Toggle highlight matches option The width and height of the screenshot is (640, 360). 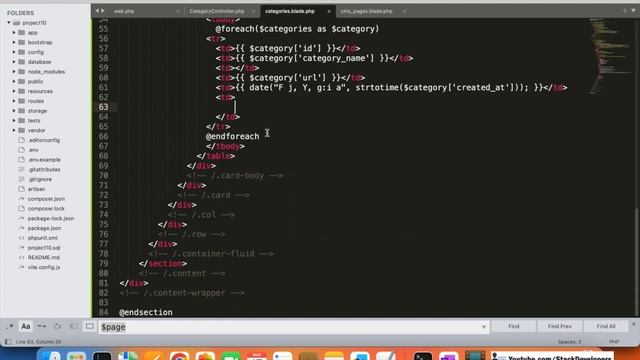point(89,327)
